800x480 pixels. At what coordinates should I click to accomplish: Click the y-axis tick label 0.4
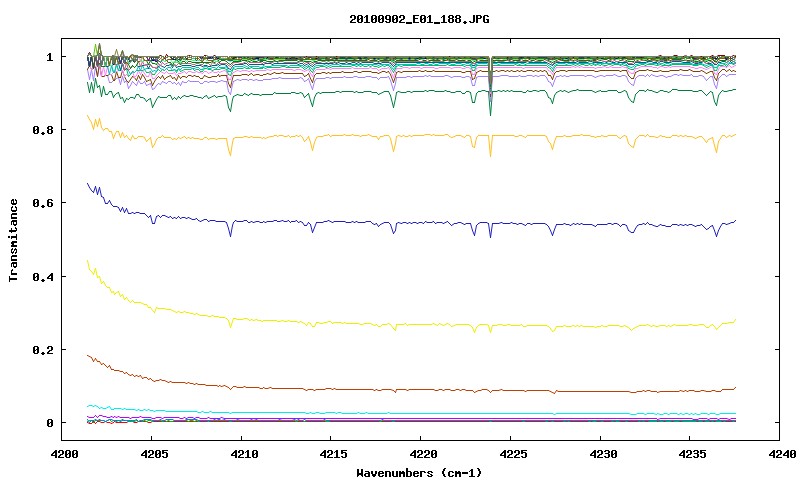[x=42, y=276]
